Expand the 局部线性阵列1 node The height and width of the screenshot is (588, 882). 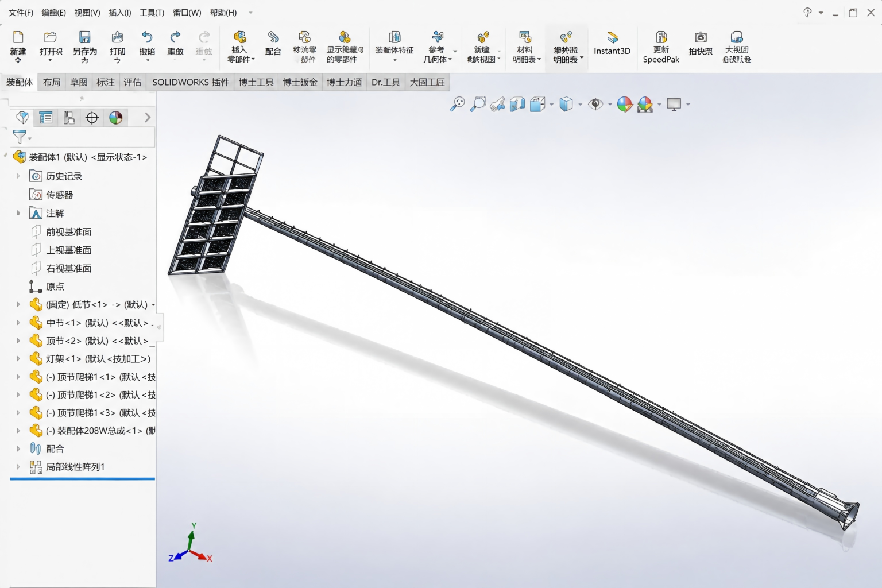click(x=18, y=467)
